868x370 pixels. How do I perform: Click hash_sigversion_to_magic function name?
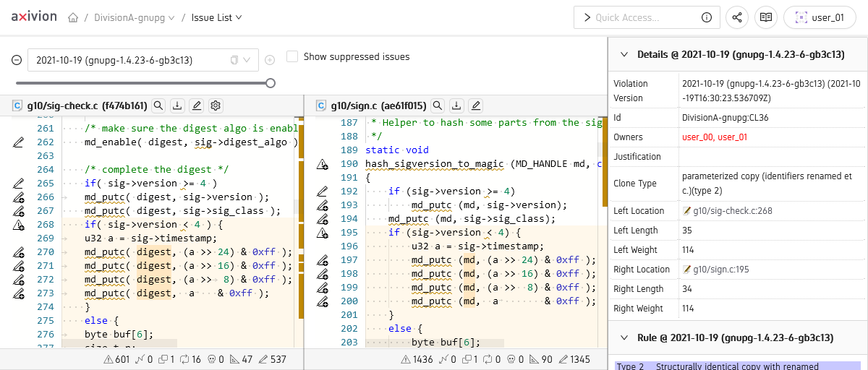pyautogui.click(x=436, y=164)
